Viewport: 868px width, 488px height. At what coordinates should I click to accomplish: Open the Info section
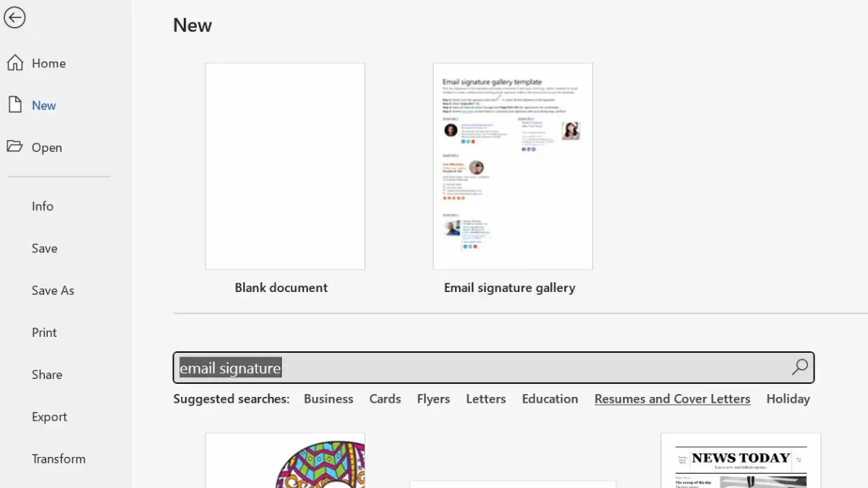(43, 206)
